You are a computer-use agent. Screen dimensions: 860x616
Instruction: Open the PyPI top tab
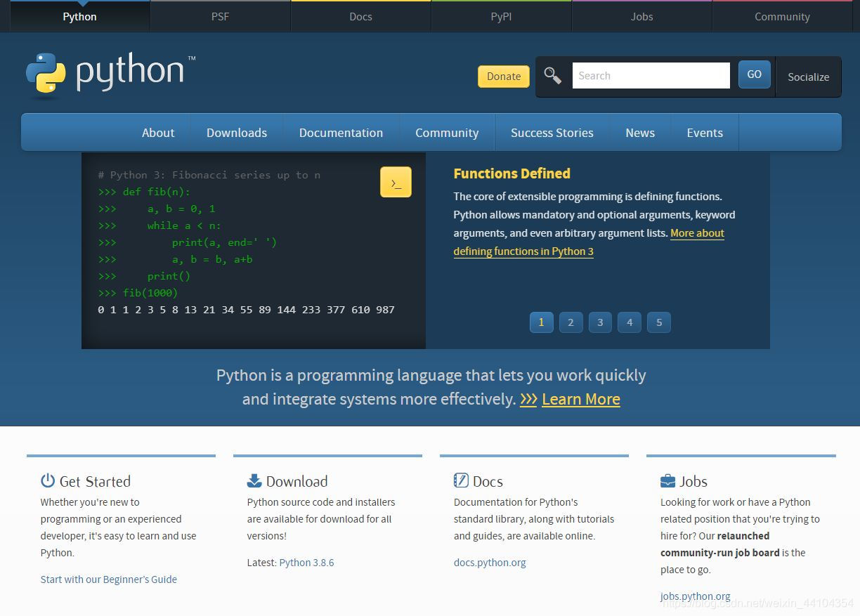[x=502, y=16]
